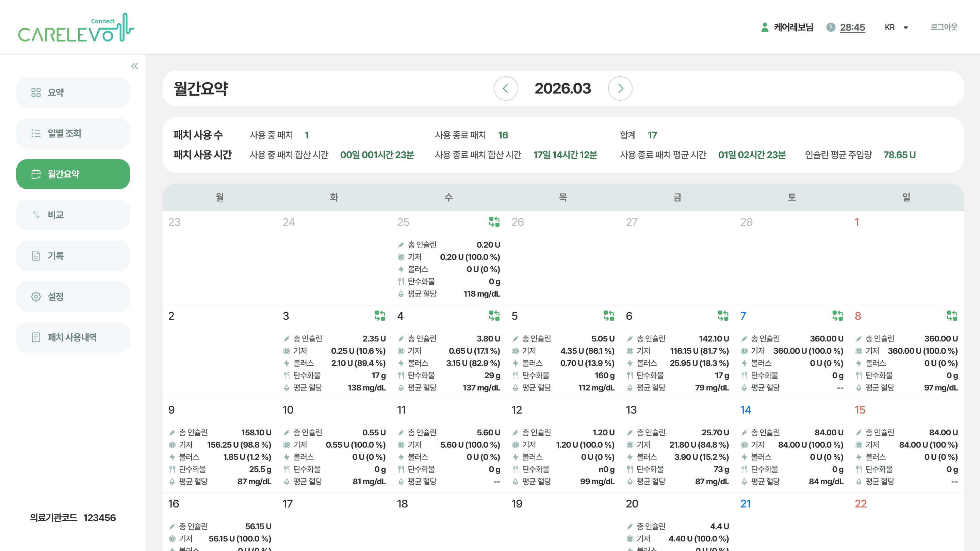Click the blood drop icon on day 9

click(x=172, y=482)
